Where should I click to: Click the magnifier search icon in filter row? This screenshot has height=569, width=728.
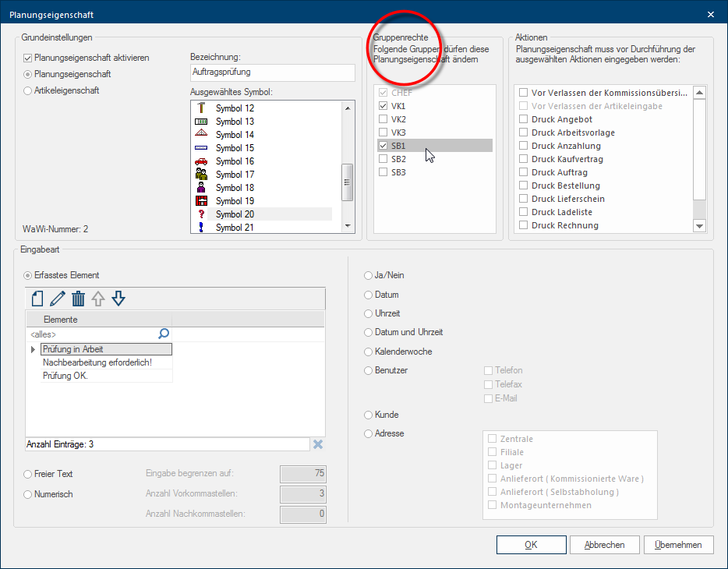pos(164,334)
